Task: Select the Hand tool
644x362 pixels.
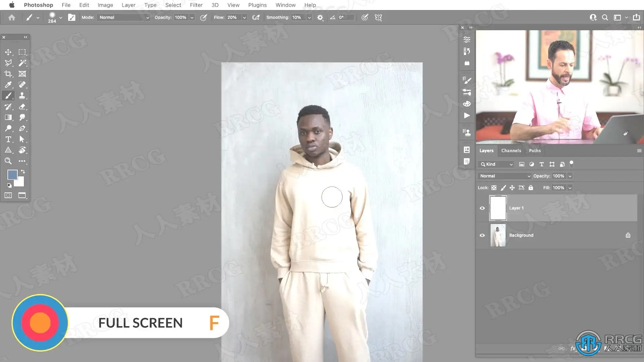Action: (x=22, y=150)
